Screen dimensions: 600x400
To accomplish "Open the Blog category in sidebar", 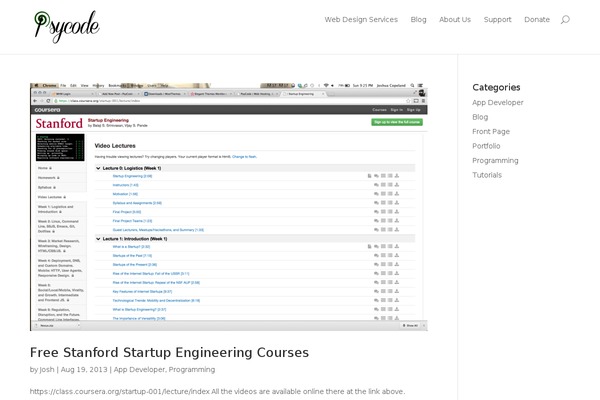I will tap(480, 117).
